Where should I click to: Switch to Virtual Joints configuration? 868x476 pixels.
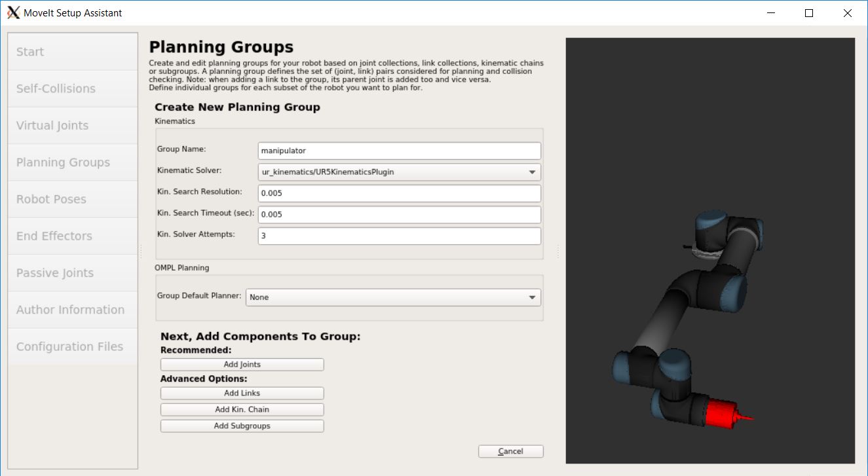tap(72, 125)
